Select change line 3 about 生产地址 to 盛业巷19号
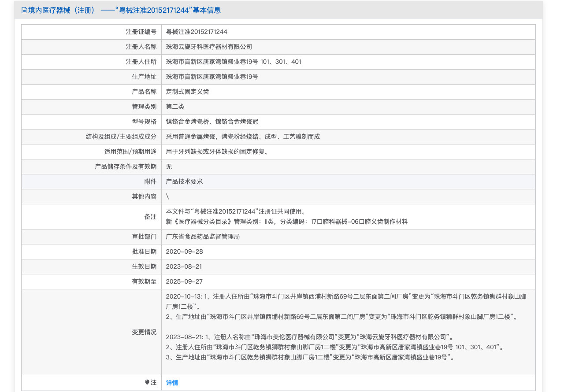Image resolution: width=579 pixels, height=392 pixels. click(x=310, y=357)
